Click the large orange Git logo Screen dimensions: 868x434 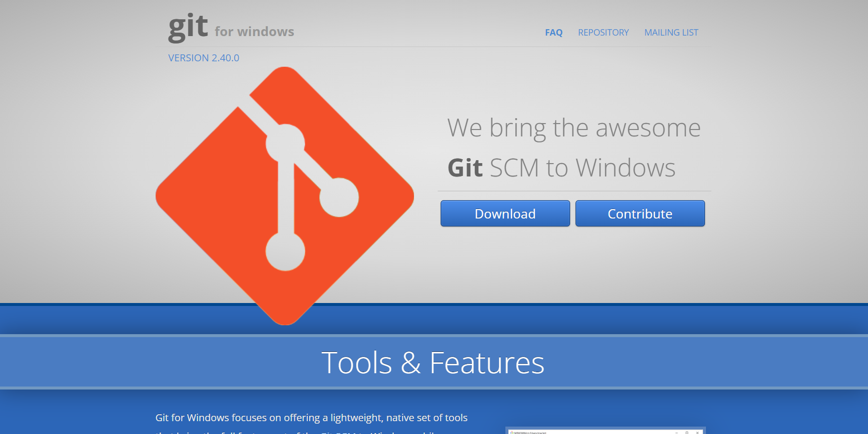(285, 196)
